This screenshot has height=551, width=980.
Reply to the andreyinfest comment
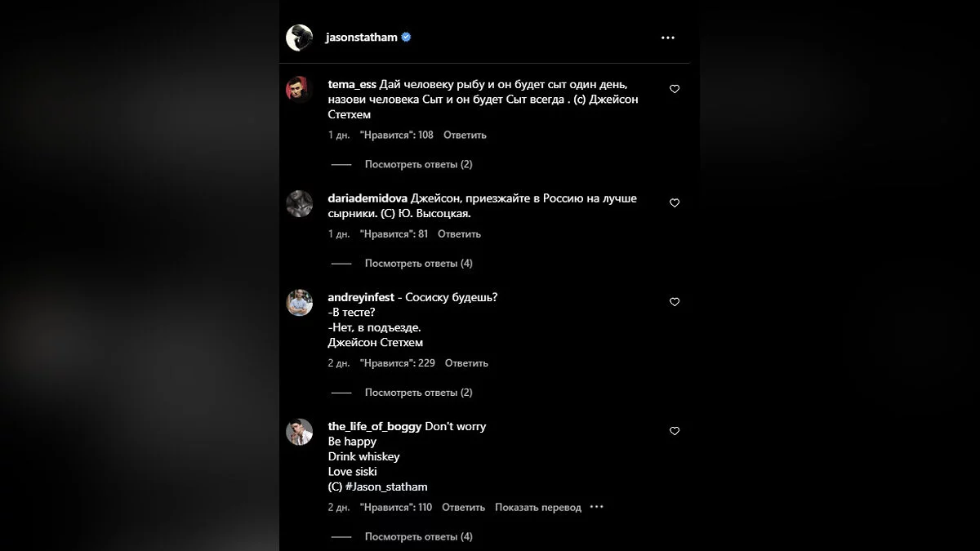(x=466, y=362)
